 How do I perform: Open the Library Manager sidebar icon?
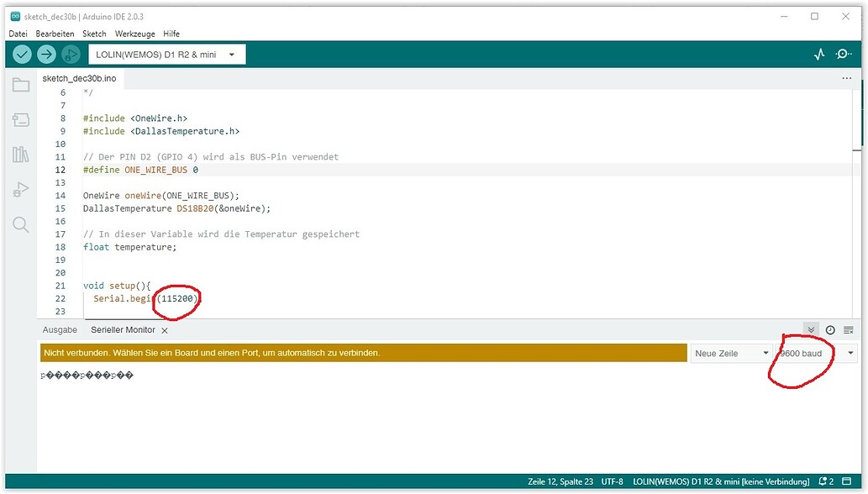[x=20, y=155]
